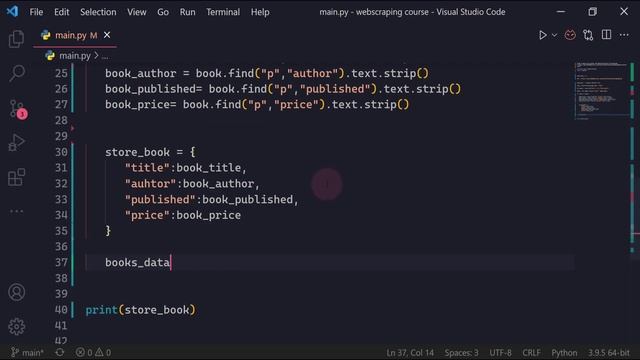Image resolution: width=640 pixels, height=360 pixels.
Task: Place cursor on store_book = { line
Action: 150,152
